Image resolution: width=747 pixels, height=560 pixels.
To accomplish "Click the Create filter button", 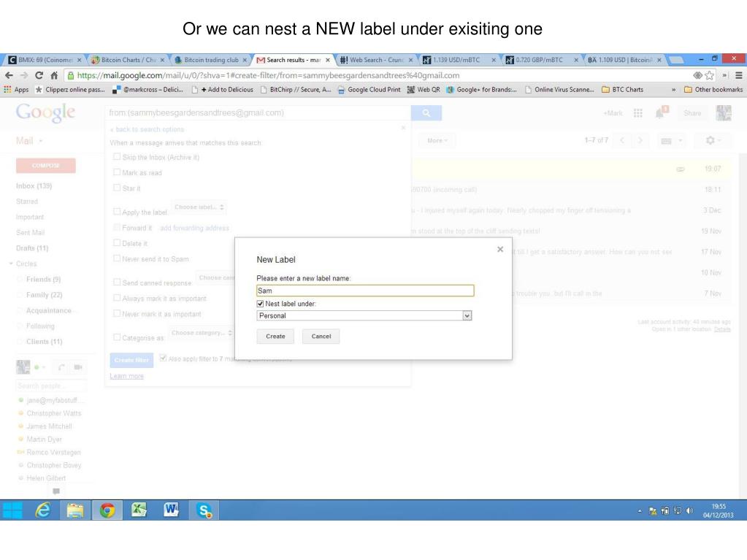I will click(131, 360).
